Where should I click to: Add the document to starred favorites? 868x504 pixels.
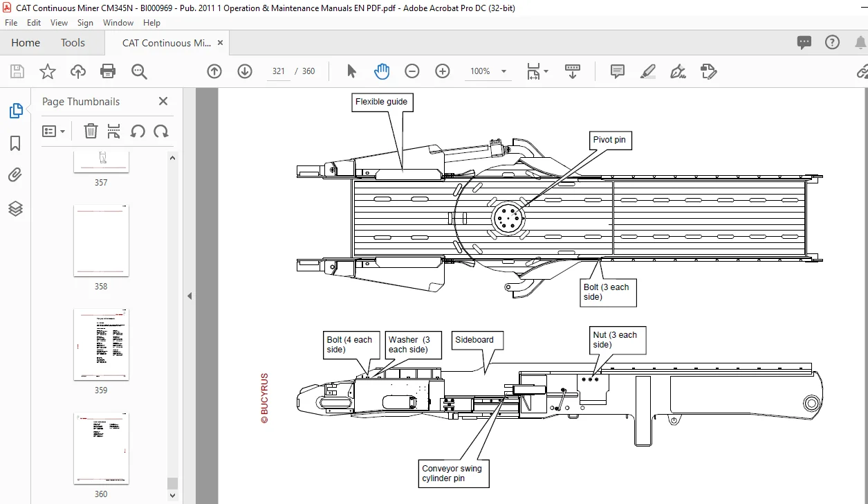coord(47,71)
